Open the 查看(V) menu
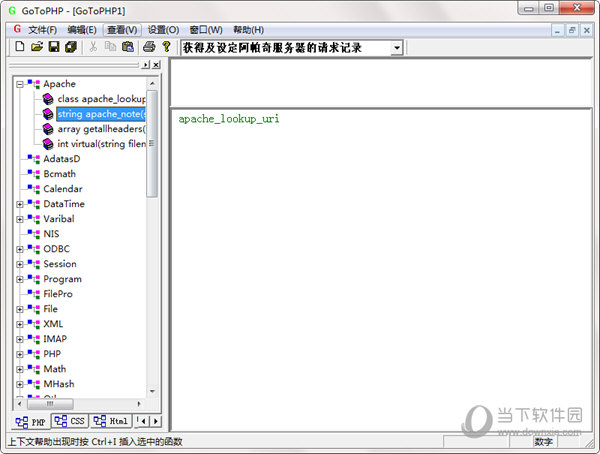The height and width of the screenshot is (454, 600). click(x=122, y=30)
